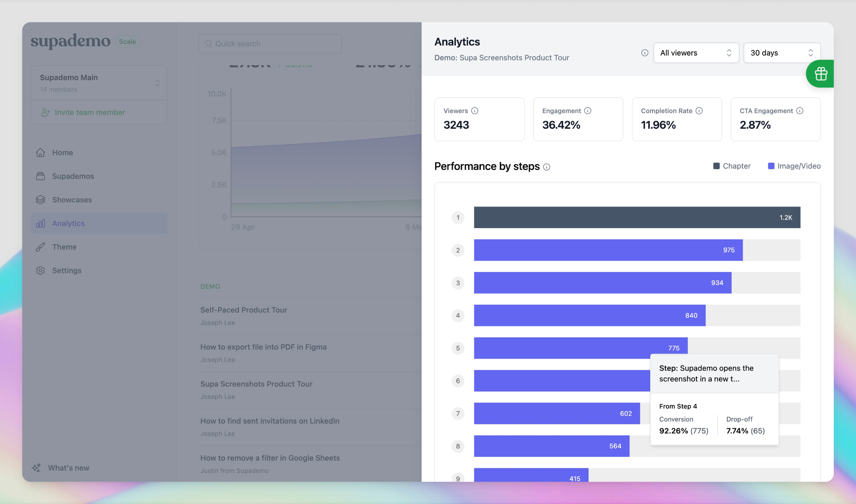Screen dimensions: 856x504
Task: Open the All viewers dropdown
Action: click(x=696, y=53)
